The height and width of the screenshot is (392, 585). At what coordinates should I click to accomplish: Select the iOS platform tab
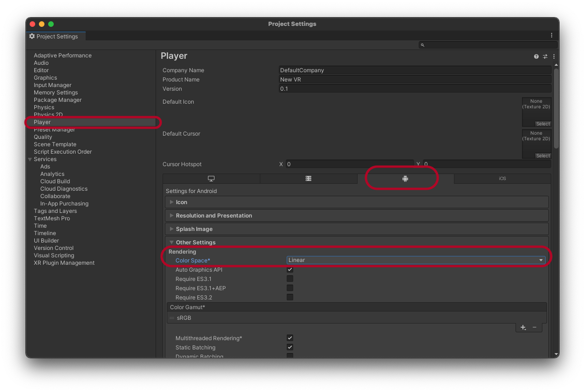503,179
